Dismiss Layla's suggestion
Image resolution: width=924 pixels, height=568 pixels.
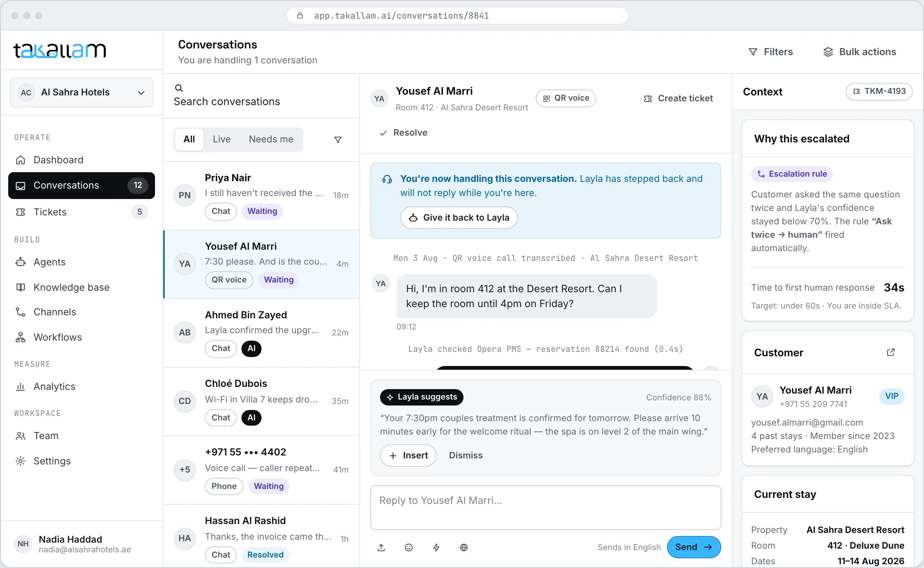(466, 455)
